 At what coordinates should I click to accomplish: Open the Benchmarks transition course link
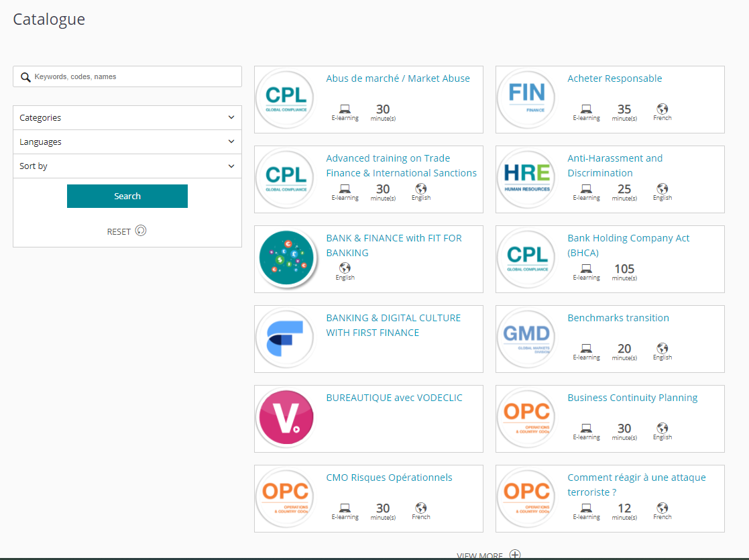[x=618, y=318]
